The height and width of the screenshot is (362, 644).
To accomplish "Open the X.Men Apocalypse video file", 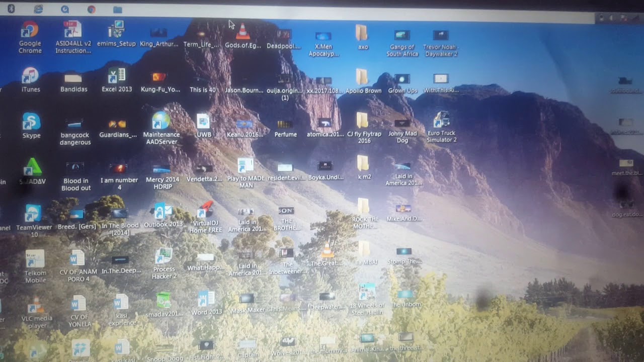I will click(x=324, y=44).
